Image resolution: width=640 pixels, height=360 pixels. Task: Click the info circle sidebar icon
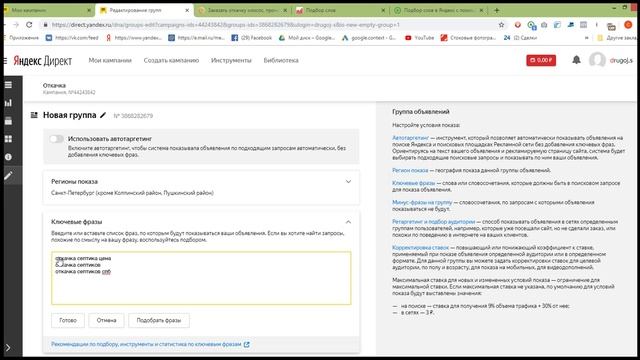[x=8, y=157]
